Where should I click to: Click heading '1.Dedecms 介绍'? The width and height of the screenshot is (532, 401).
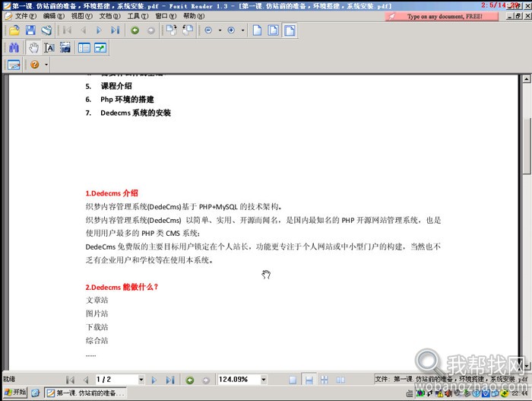[x=112, y=193]
